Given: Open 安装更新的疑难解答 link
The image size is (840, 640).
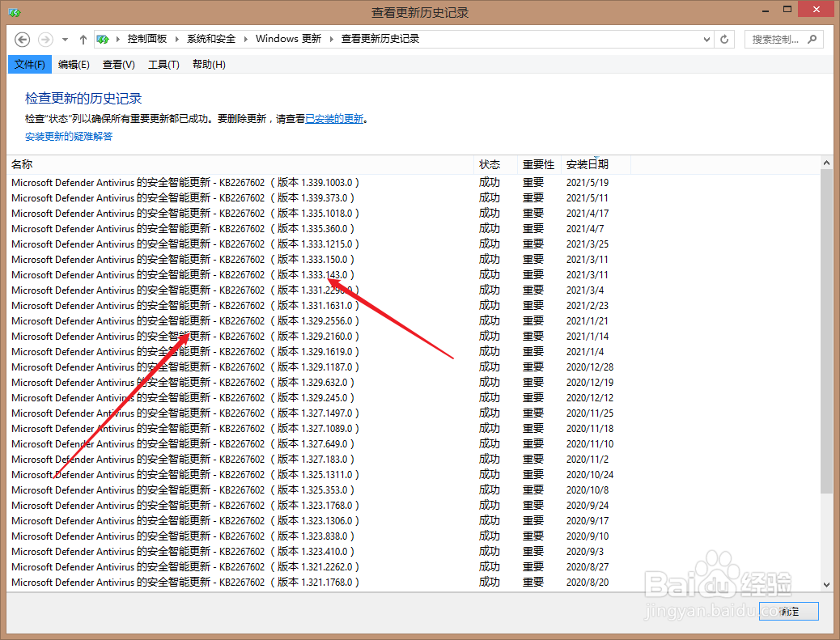Looking at the screenshot, I should (x=69, y=137).
